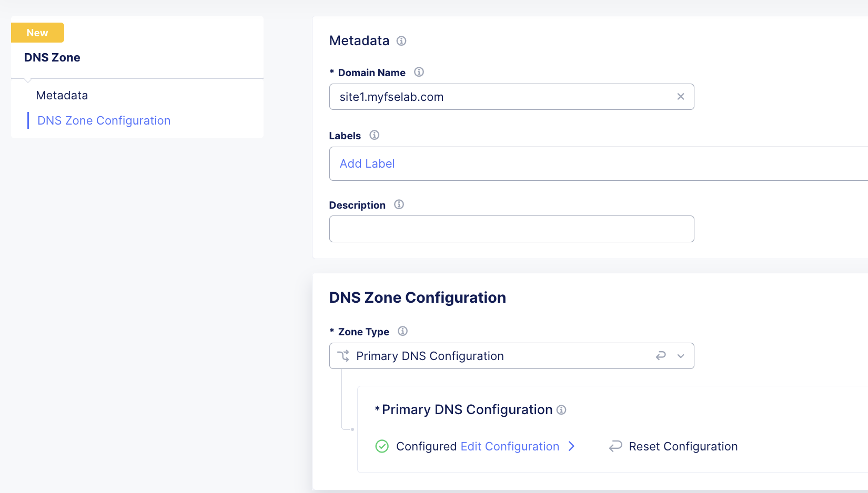Image resolution: width=868 pixels, height=493 pixels.
Task: Open info tooltip next to Metadata heading
Action: point(401,41)
